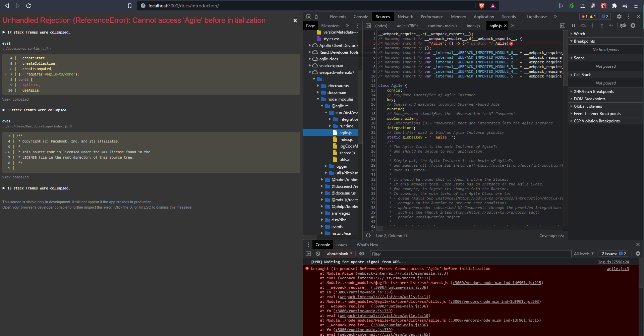Click the step over debugger button
This screenshot has width=644, height=336.
(x=583, y=25)
